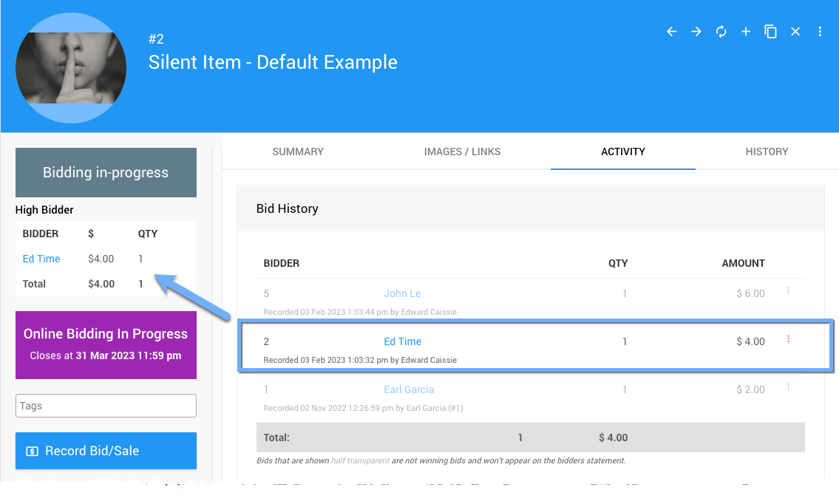Open options menu for Earl Garcia bid
This screenshot has width=839, height=504.
[788, 387]
